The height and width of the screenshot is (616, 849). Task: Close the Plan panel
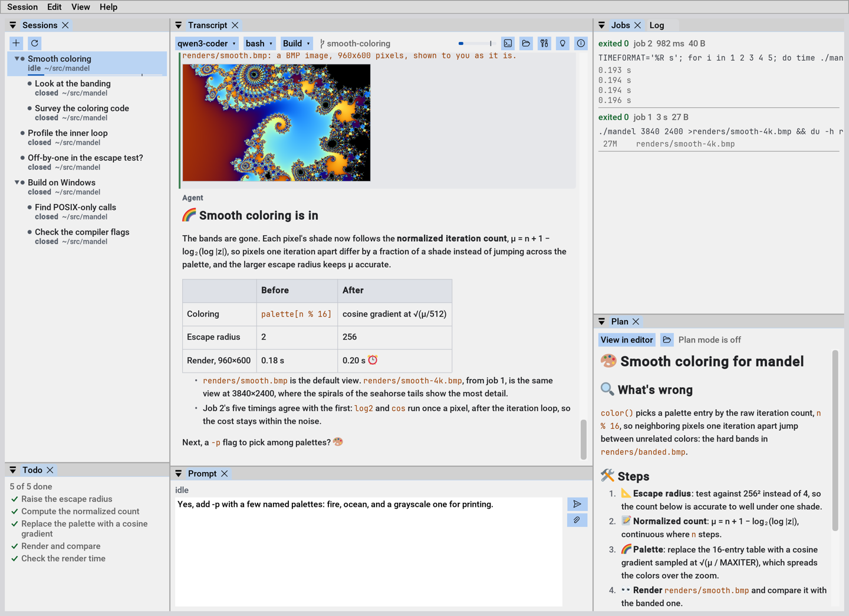click(636, 321)
